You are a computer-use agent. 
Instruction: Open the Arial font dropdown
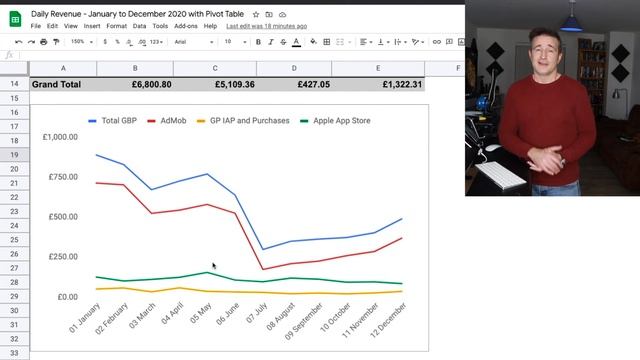tap(193, 42)
